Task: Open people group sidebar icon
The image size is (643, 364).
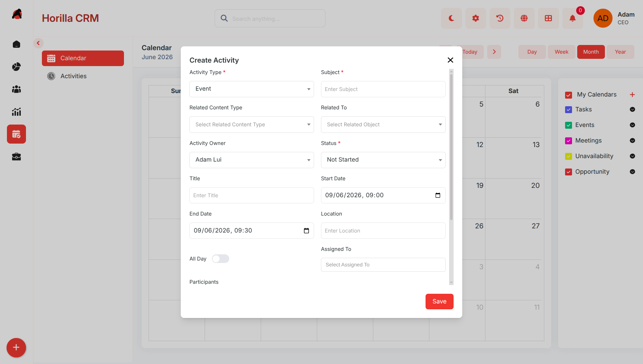Action: tap(16, 89)
